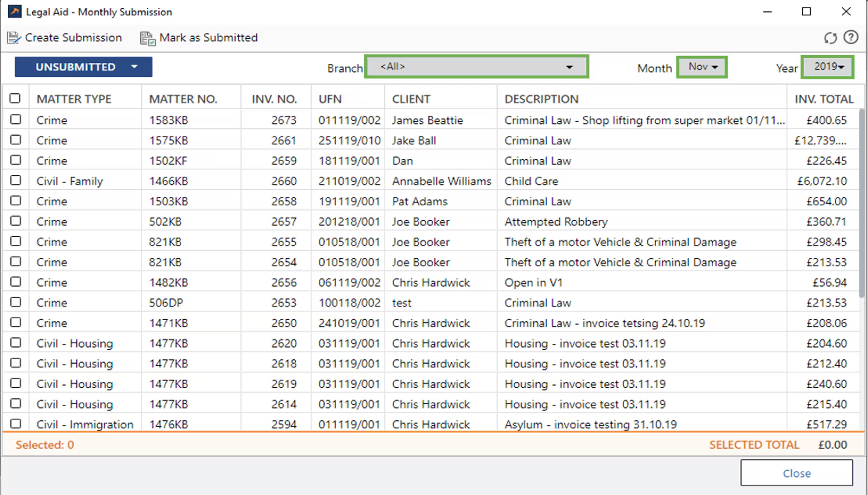Select the James Beattie invoice 2673 checkbox
868x495 pixels.
point(15,119)
